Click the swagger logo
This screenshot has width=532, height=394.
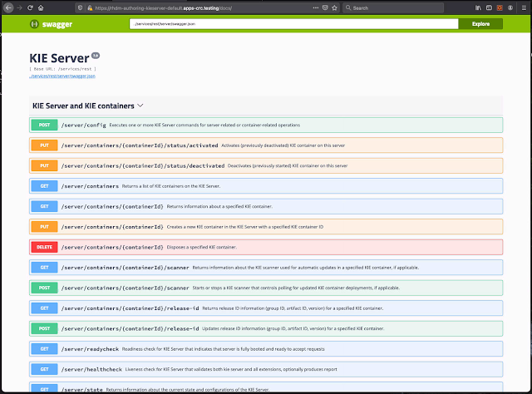[52, 24]
